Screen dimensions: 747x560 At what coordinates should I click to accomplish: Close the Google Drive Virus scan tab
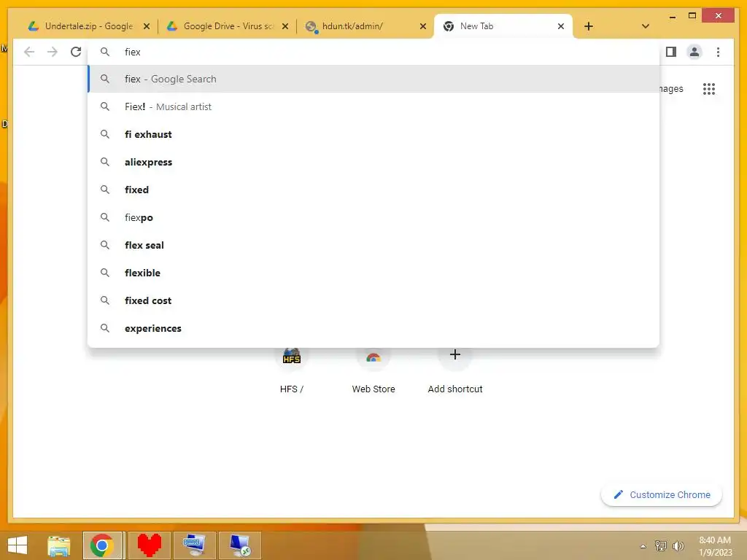(x=285, y=26)
